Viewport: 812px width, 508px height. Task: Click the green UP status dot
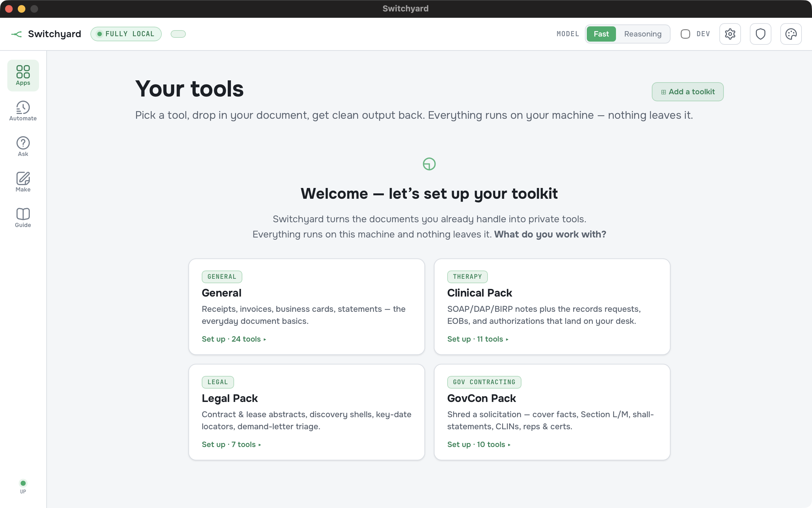(23, 483)
